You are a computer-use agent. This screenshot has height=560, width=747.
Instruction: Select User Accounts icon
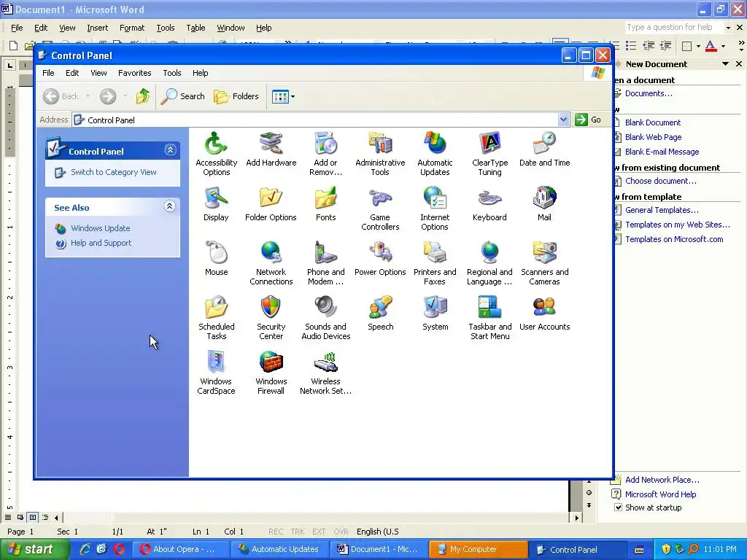[544, 313]
